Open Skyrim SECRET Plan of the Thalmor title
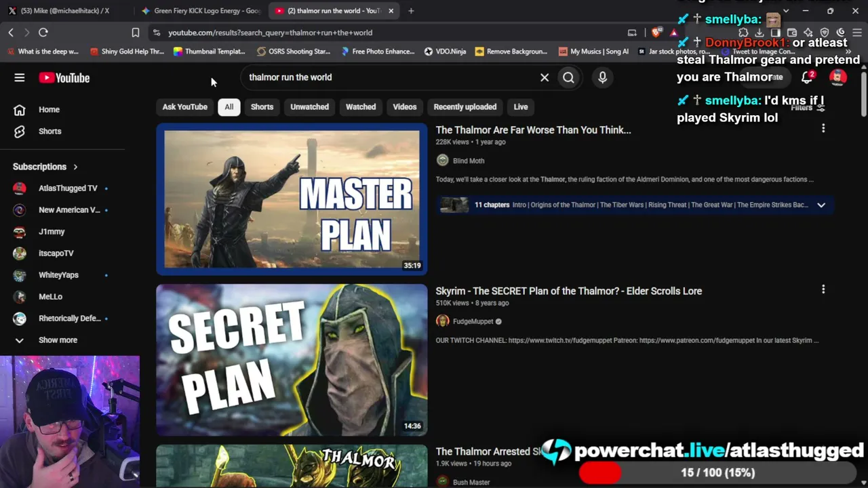The image size is (868, 488). pyautogui.click(x=569, y=291)
